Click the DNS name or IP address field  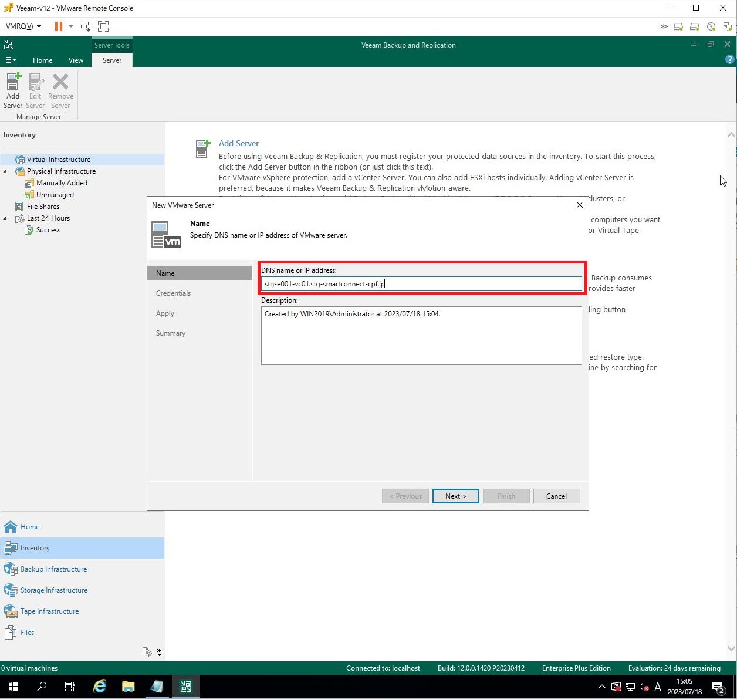pos(421,284)
